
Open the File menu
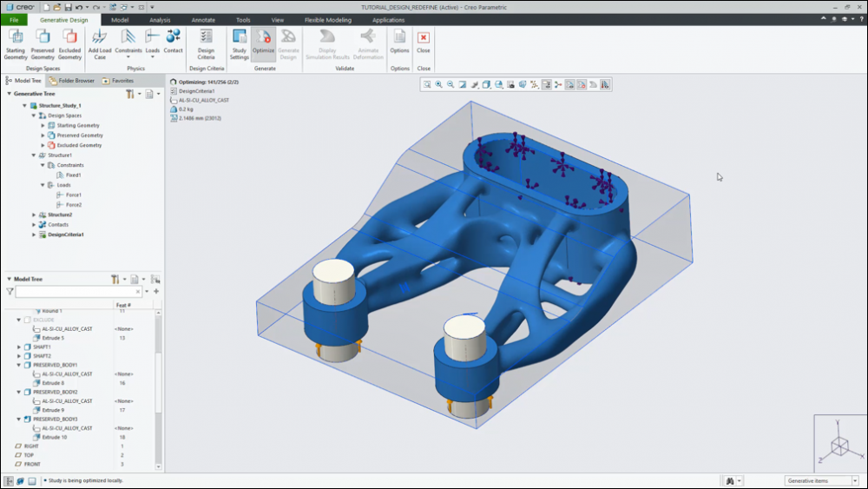14,19
